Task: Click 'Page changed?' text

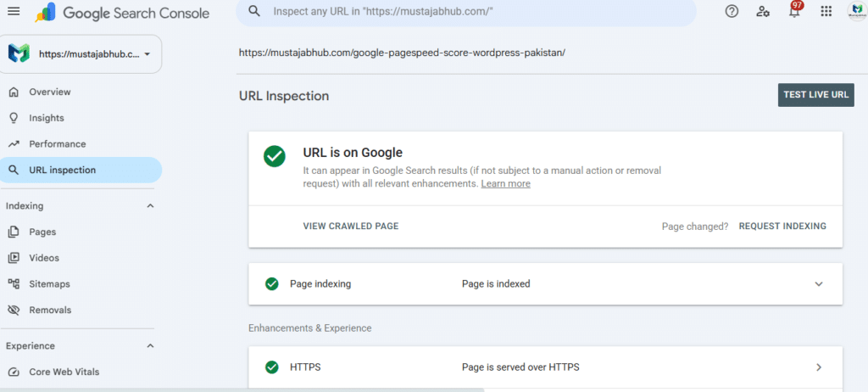Action: click(x=695, y=227)
